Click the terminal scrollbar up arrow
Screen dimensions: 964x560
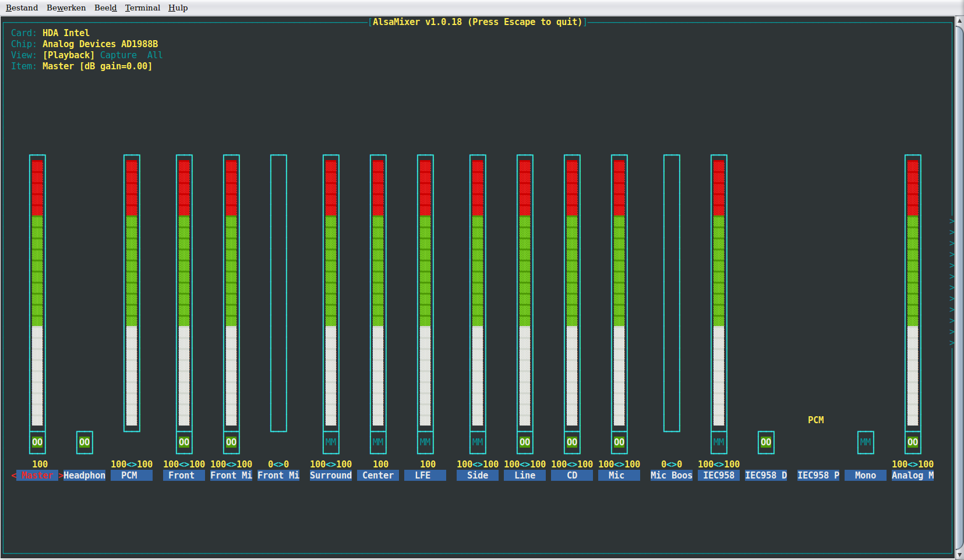(x=959, y=21)
